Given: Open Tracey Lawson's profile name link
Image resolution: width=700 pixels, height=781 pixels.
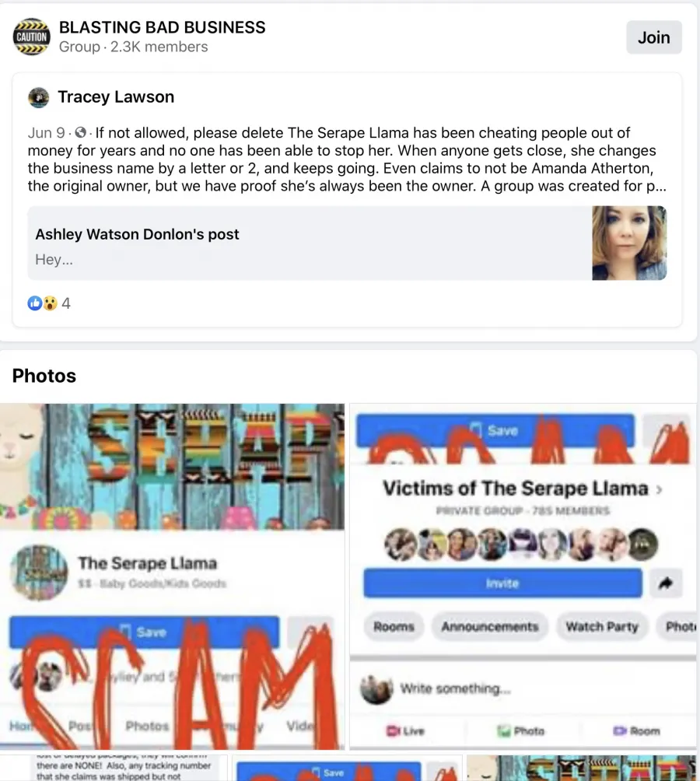Looking at the screenshot, I should 116,96.
